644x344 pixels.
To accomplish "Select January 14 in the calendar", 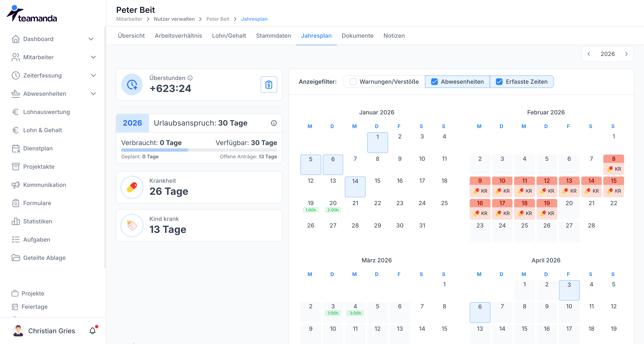I will pyautogui.click(x=355, y=187).
